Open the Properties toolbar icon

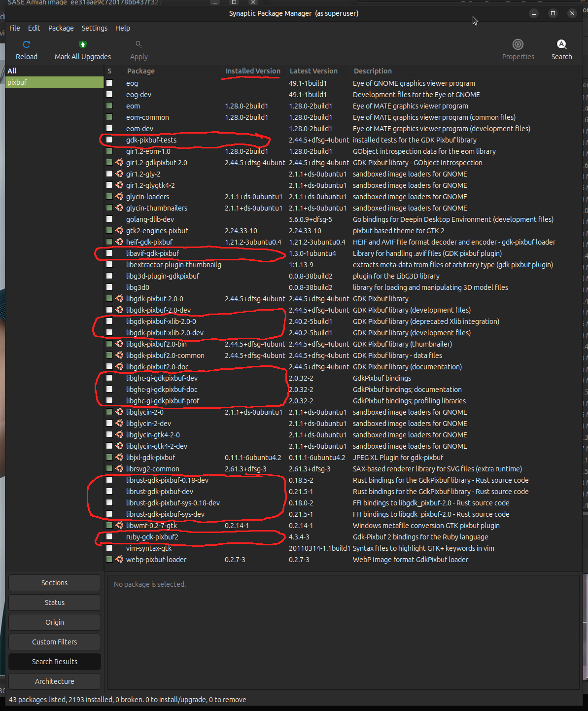[x=518, y=44]
